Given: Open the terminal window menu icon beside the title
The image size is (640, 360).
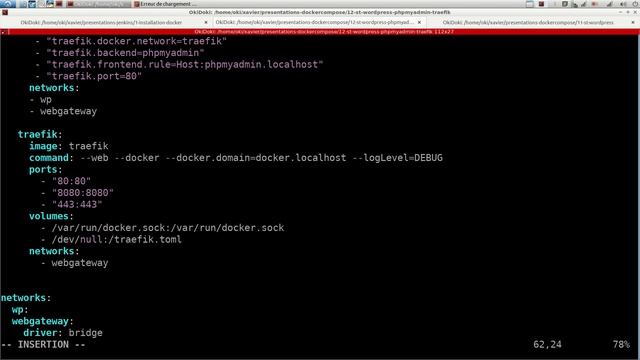Looking at the screenshot, I should [x=5, y=12].
